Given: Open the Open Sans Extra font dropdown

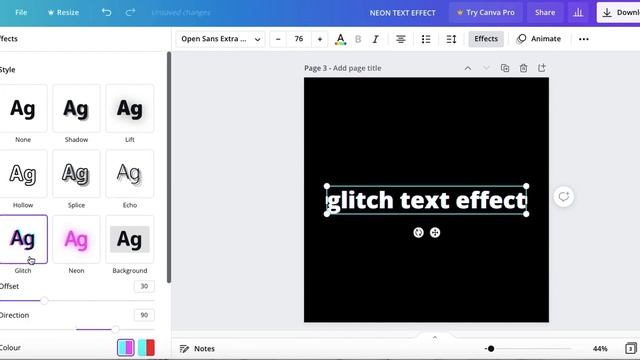Looking at the screenshot, I should [221, 39].
